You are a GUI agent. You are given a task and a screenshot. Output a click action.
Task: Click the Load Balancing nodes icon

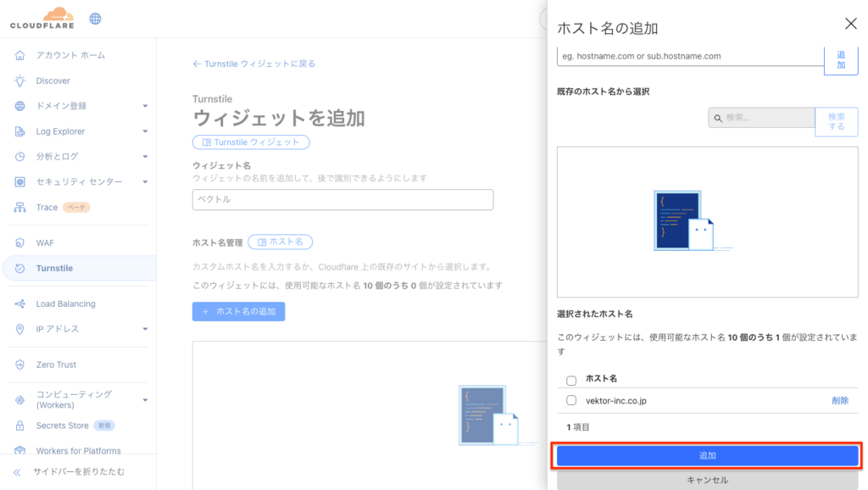tap(20, 304)
